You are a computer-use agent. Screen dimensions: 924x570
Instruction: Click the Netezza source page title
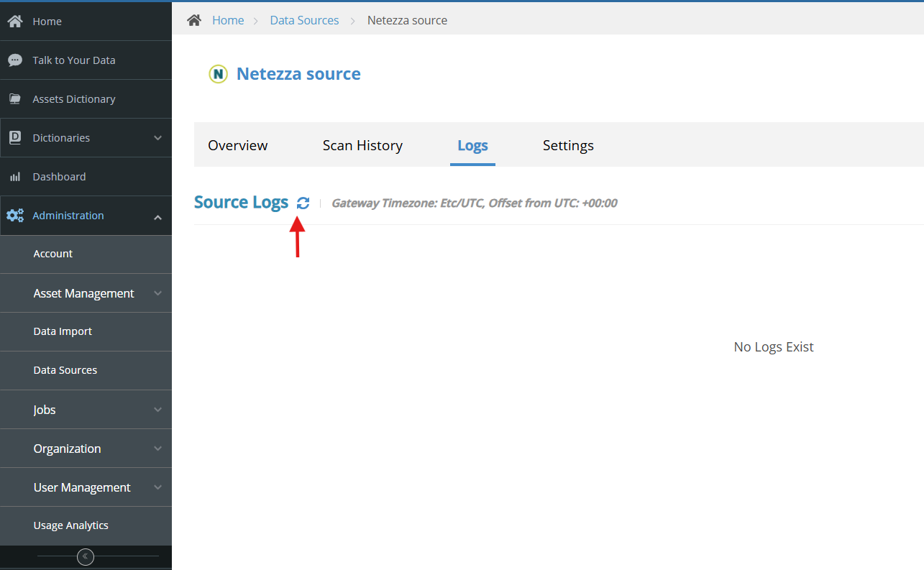point(298,74)
